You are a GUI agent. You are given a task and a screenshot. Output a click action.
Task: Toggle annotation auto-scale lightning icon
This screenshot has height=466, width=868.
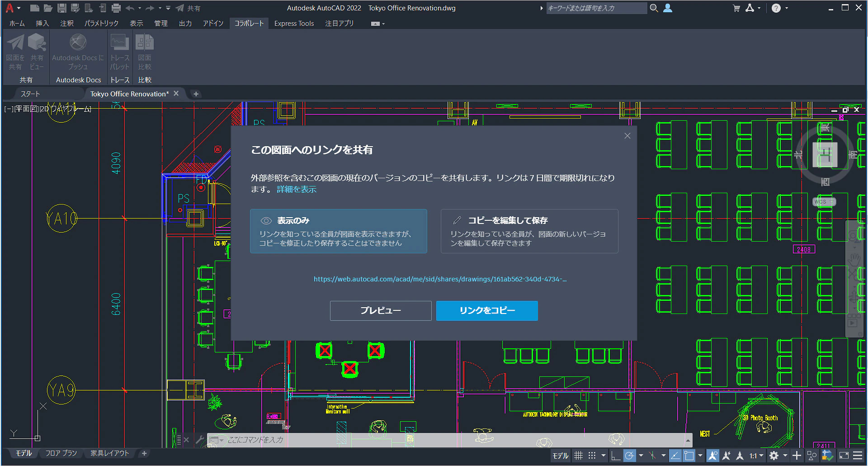(726, 456)
